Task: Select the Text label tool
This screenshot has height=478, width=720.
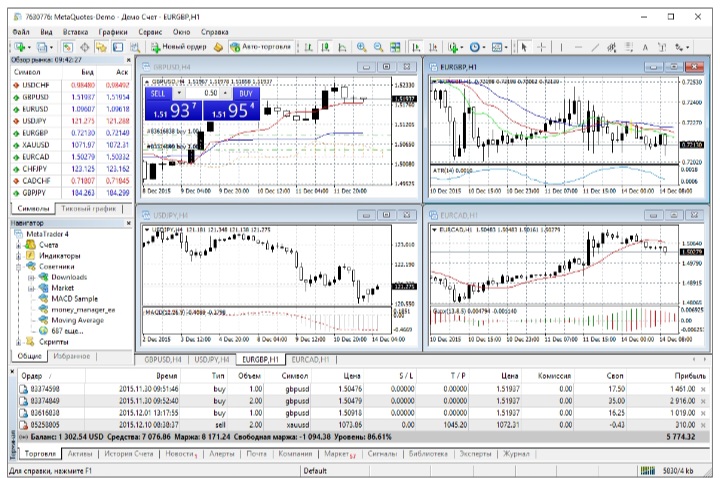Action: click(662, 47)
